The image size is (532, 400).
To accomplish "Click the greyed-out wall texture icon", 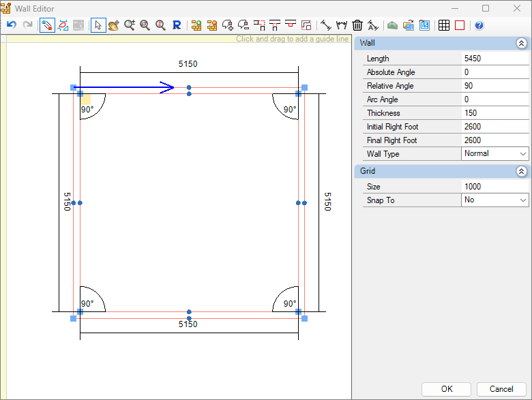I will [x=78, y=25].
